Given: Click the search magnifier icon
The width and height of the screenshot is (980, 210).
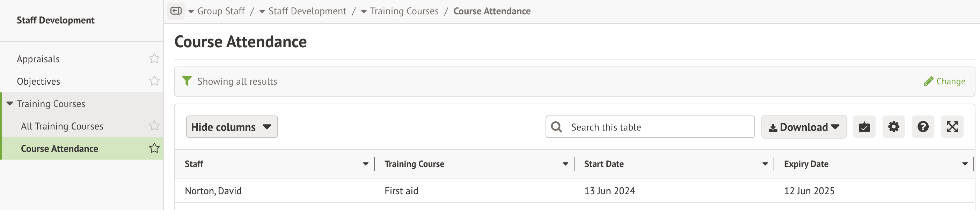Looking at the screenshot, I should [556, 127].
